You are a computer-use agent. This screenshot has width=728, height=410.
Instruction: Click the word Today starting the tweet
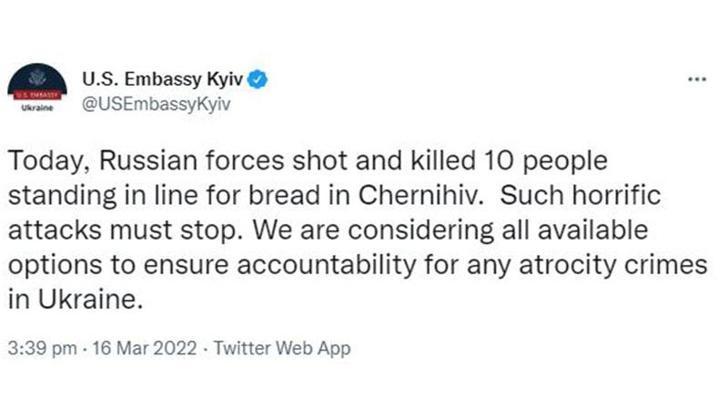(x=46, y=162)
